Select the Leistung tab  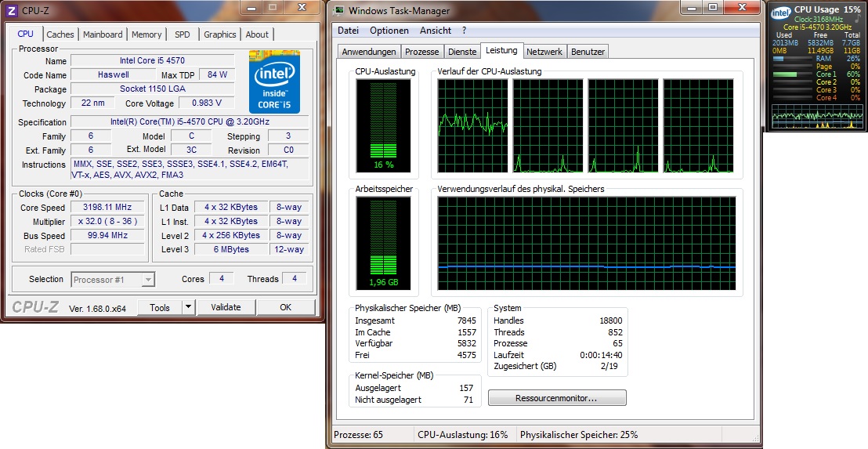coord(501,50)
